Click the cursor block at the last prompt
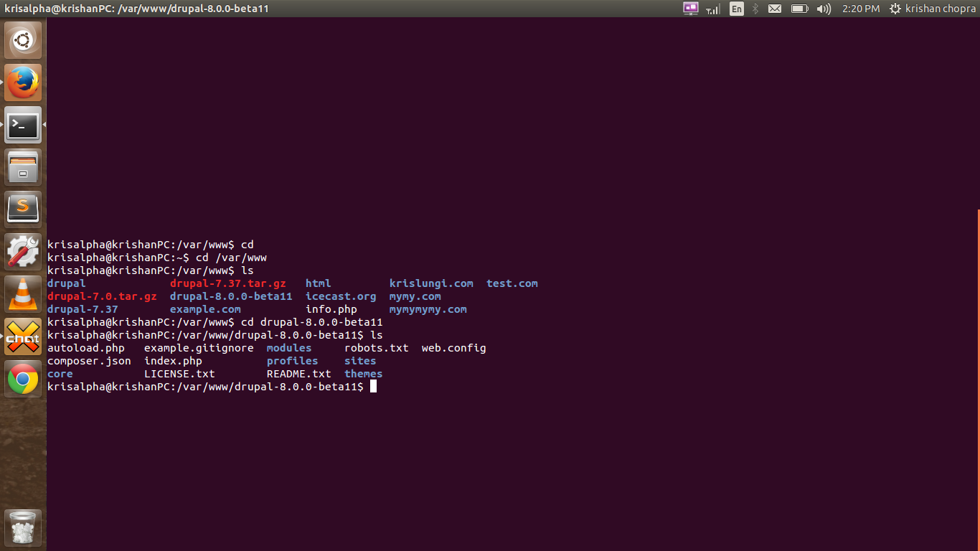The width and height of the screenshot is (980, 551). coord(373,387)
